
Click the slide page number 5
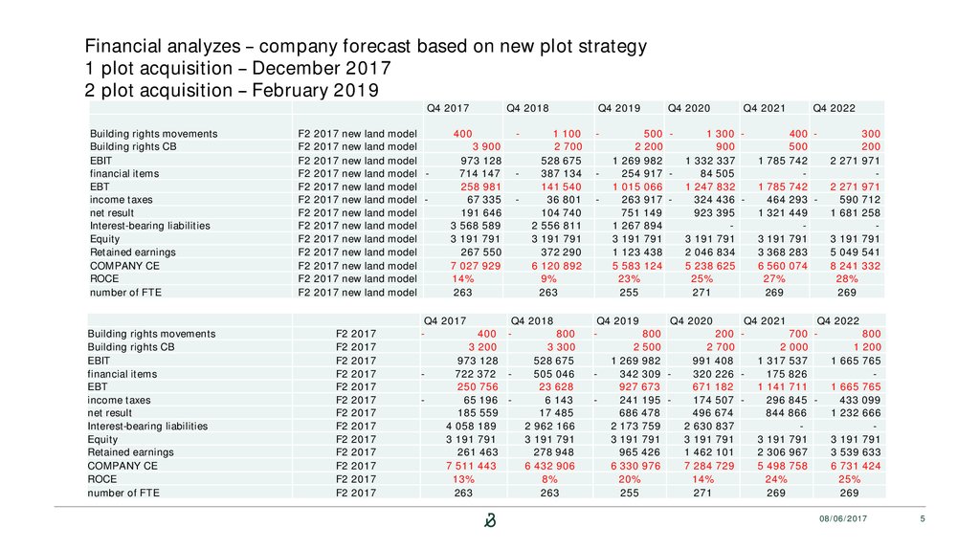pos(922,518)
